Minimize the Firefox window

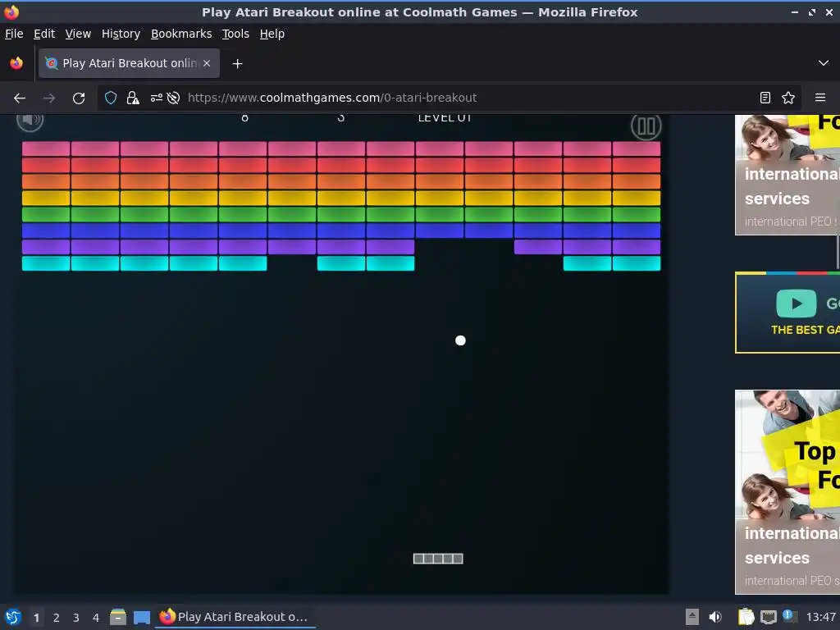tap(795, 11)
